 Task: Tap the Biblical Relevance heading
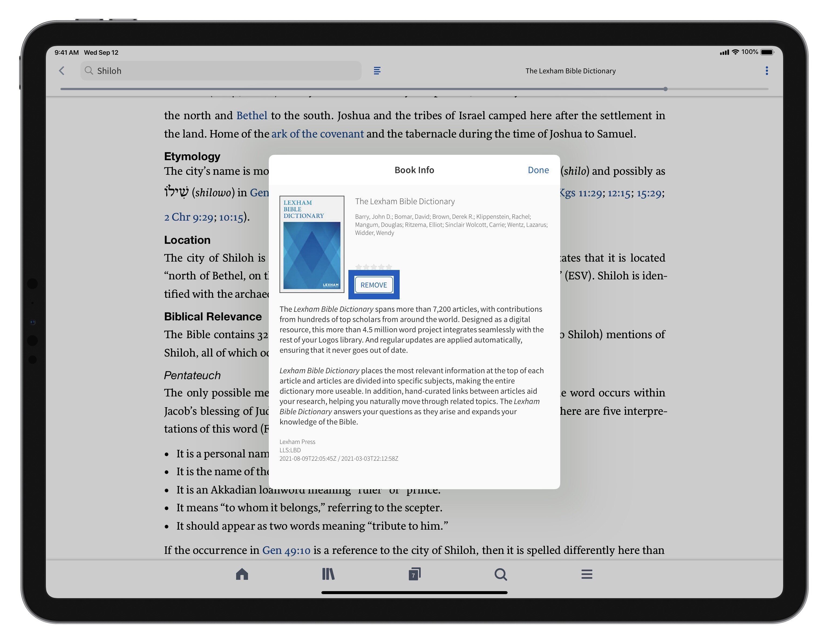[213, 316]
